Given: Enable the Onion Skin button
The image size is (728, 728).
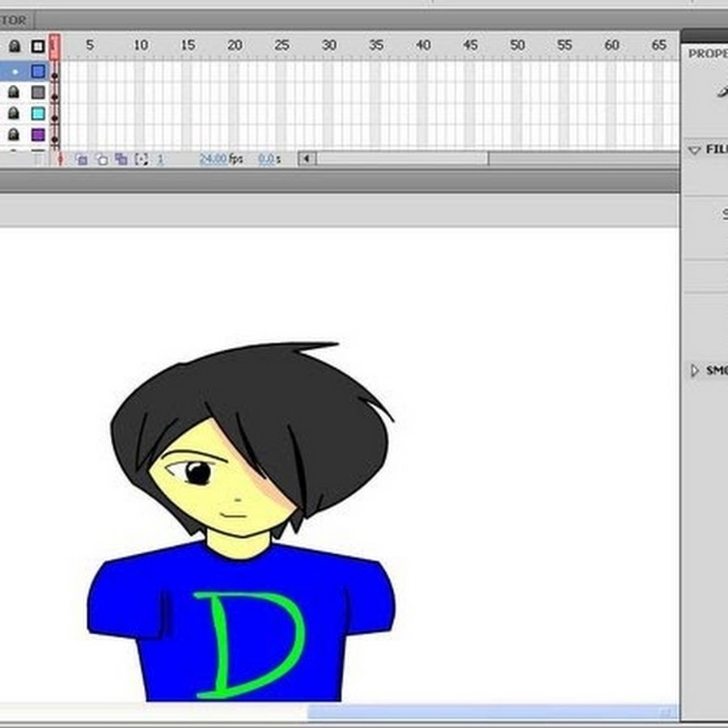Looking at the screenshot, I should coord(82,159).
